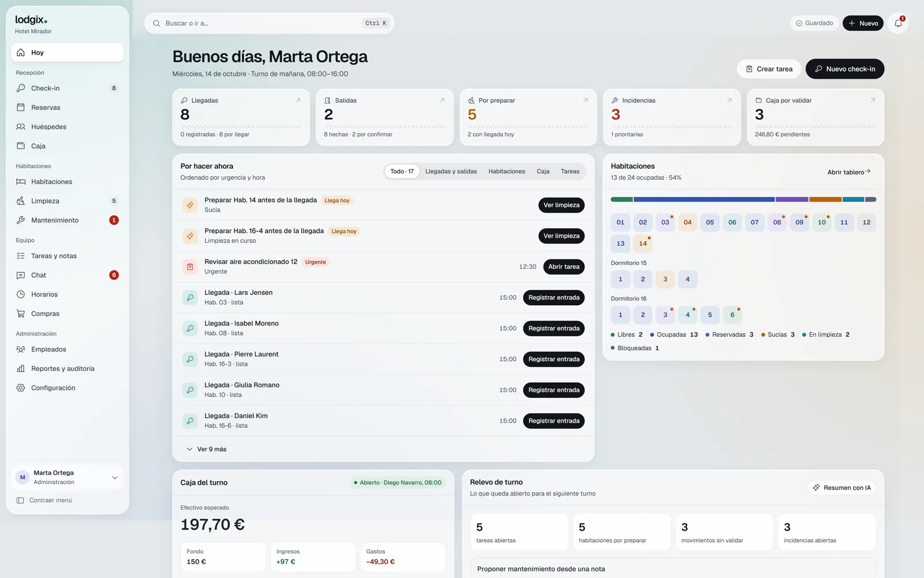Select the Habitaciones filter tab

coord(506,172)
